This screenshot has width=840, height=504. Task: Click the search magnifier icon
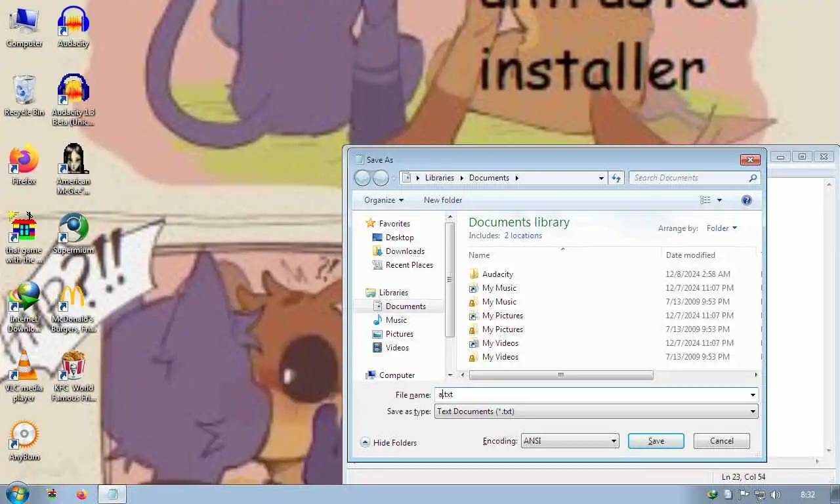click(x=753, y=178)
